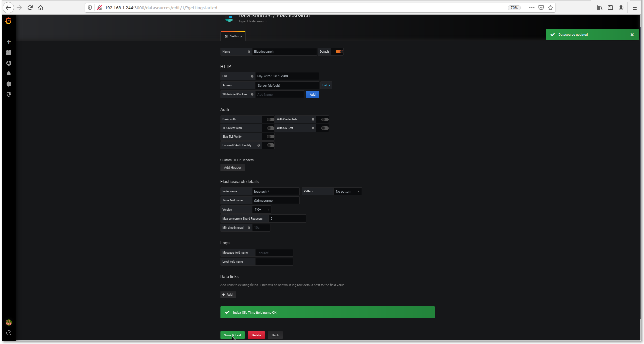Click the browser address bar URL
This screenshot has height=344, width=644.
[161, 8]
